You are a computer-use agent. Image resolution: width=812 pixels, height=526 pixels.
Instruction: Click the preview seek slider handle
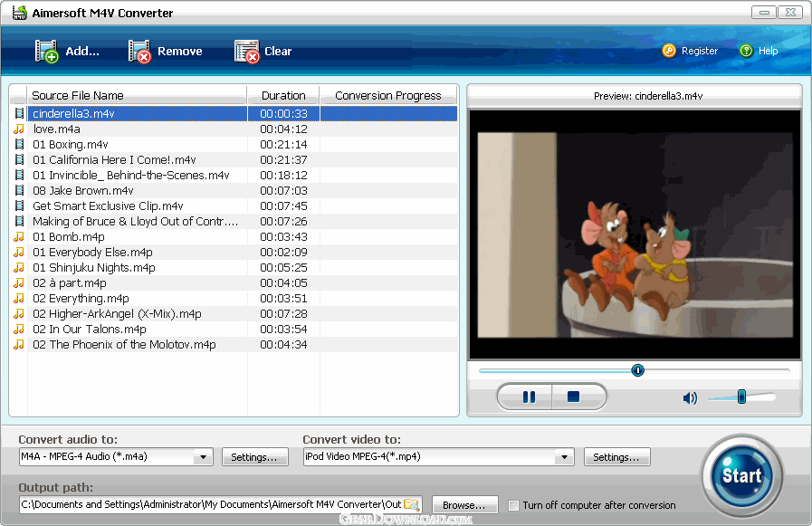(637, 370)
